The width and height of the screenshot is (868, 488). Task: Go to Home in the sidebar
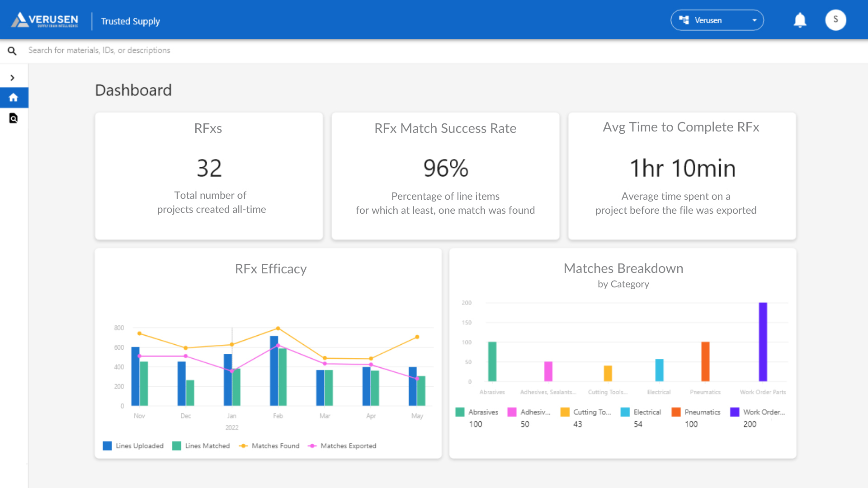click(x=14, y=98)
